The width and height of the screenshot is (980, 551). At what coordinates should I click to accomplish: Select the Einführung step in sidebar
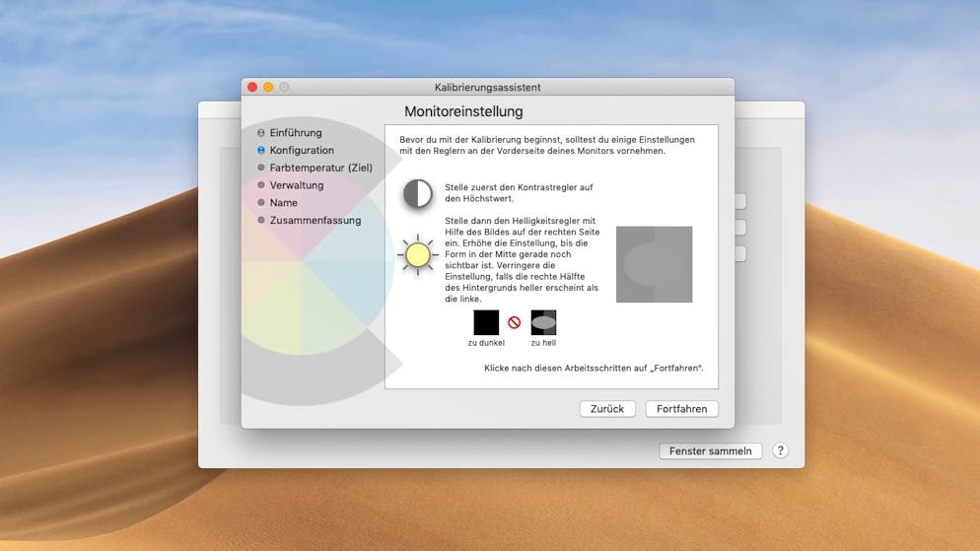(290, 132)
